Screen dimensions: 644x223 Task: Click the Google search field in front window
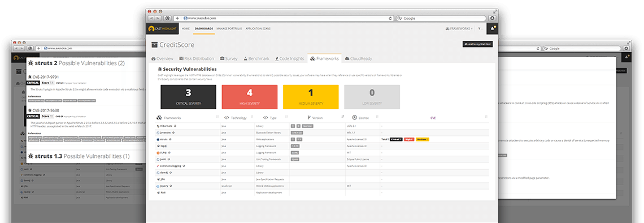[441, 19]
